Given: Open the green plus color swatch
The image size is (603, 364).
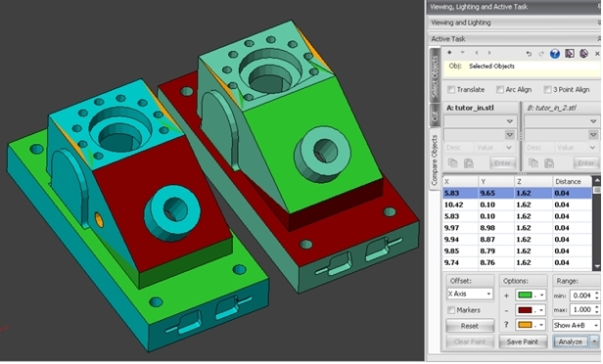Looking at the screenshot, I should point(530,296).
